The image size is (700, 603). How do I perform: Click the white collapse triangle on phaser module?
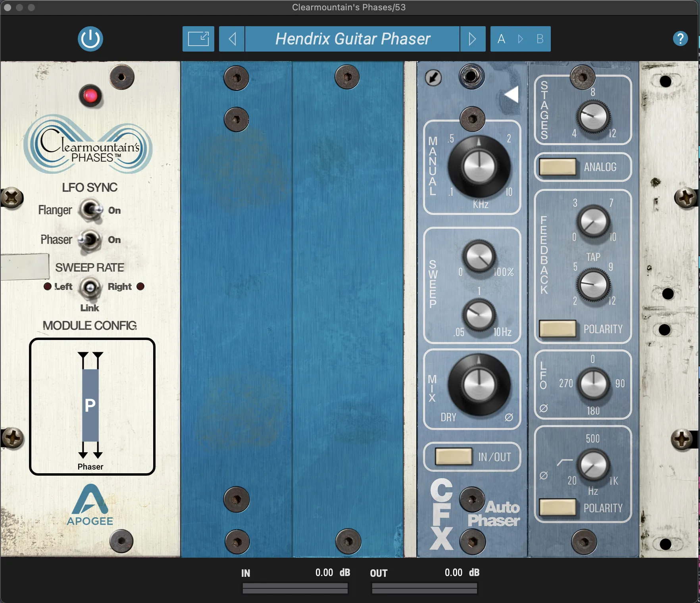512,94
